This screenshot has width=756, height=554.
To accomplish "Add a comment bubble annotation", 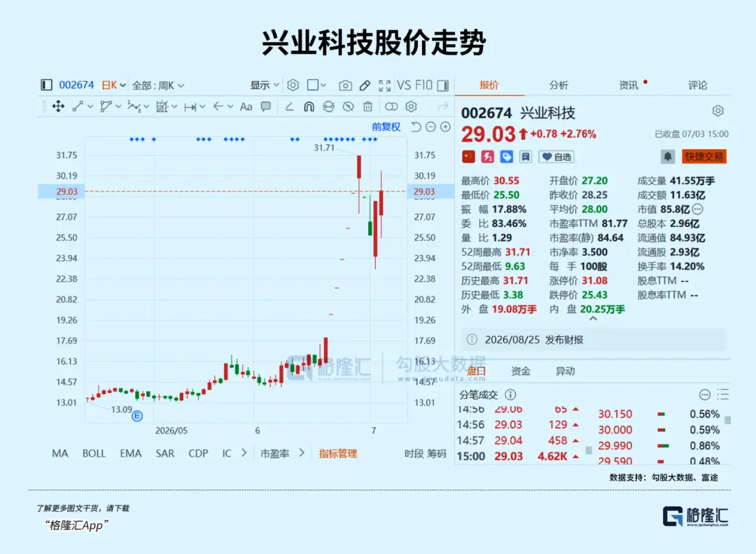I will click(x=266, y=106).
